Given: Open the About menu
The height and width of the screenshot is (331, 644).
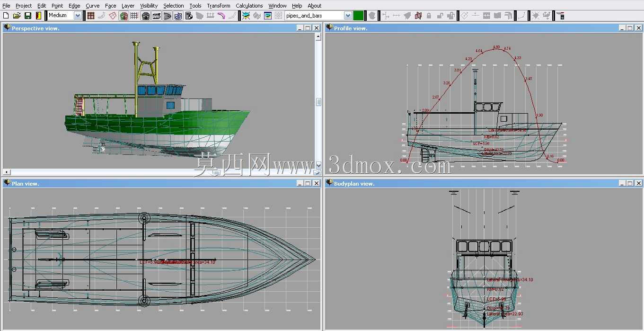Looking at the screenshot, I should tap(315, 6).
